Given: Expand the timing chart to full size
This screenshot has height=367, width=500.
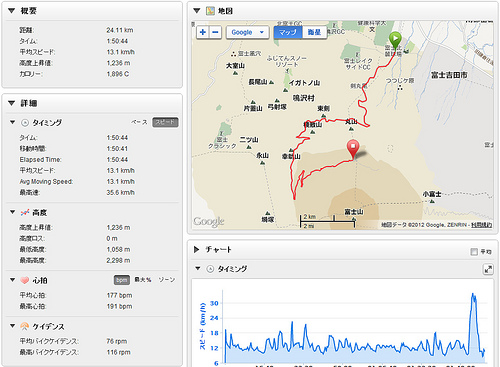Looking at the screenshot, I should tap(488, 269).
